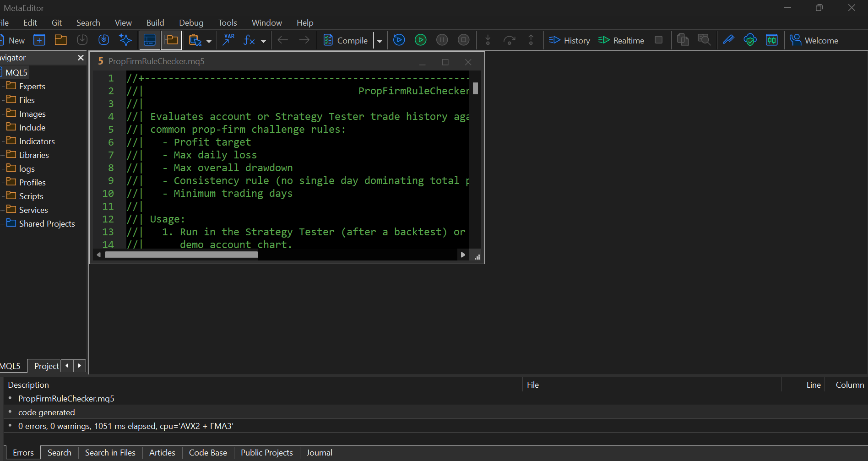Click the New file toolbar button
Screen dimensions: 868x461
click(x=12, y=40)
